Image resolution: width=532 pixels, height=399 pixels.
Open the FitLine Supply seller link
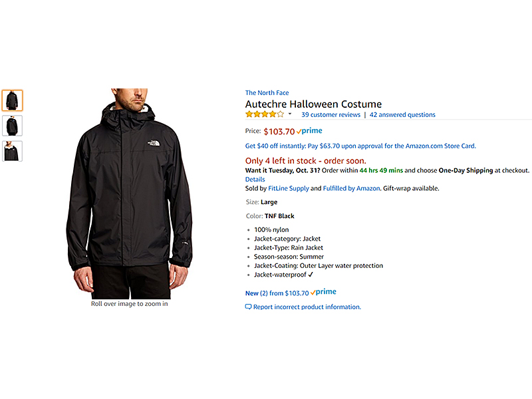point(289,188)
